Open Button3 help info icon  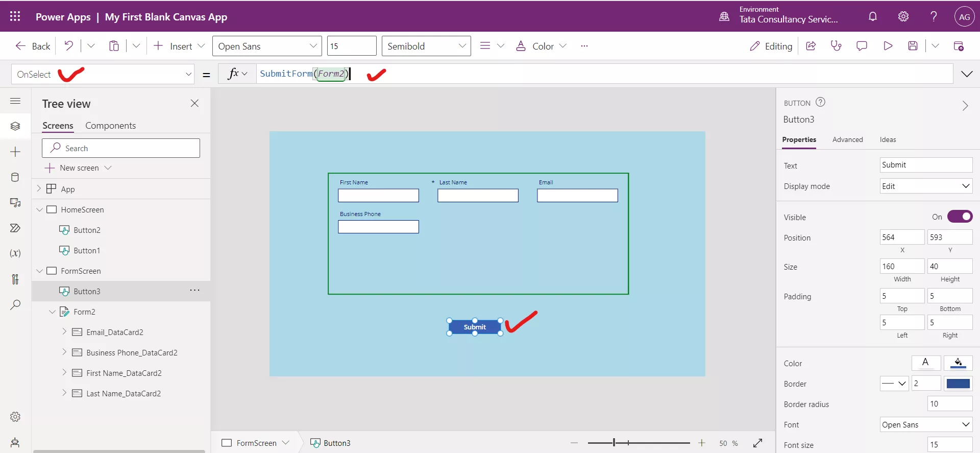pyautogui.click(x=820, y=102)
